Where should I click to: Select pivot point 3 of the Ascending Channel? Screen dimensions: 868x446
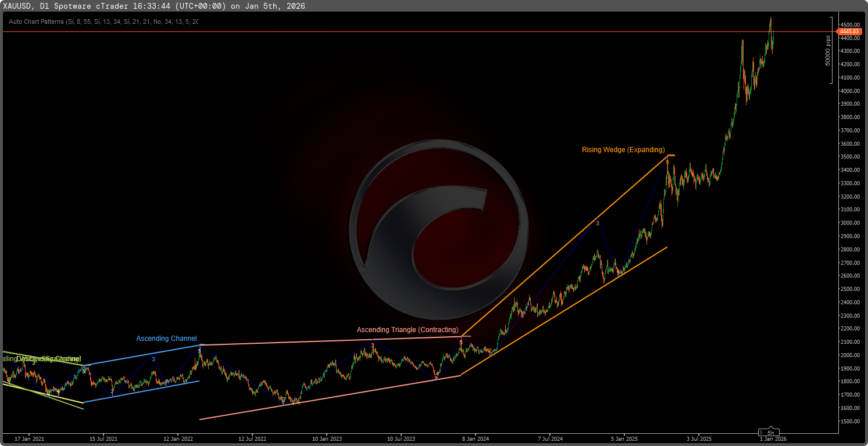[153, 359]
